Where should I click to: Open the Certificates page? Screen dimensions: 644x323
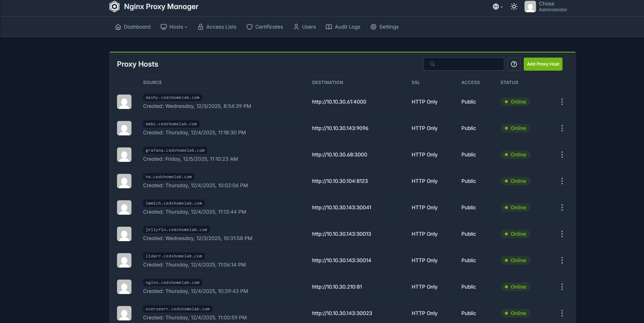point(265,27)
